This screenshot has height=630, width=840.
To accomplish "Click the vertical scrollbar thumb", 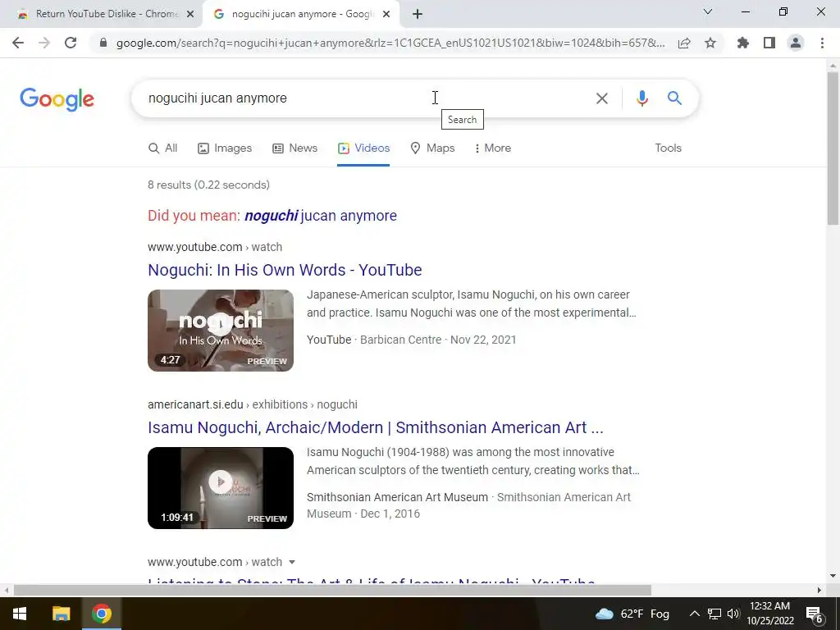I will coord(833,148).
